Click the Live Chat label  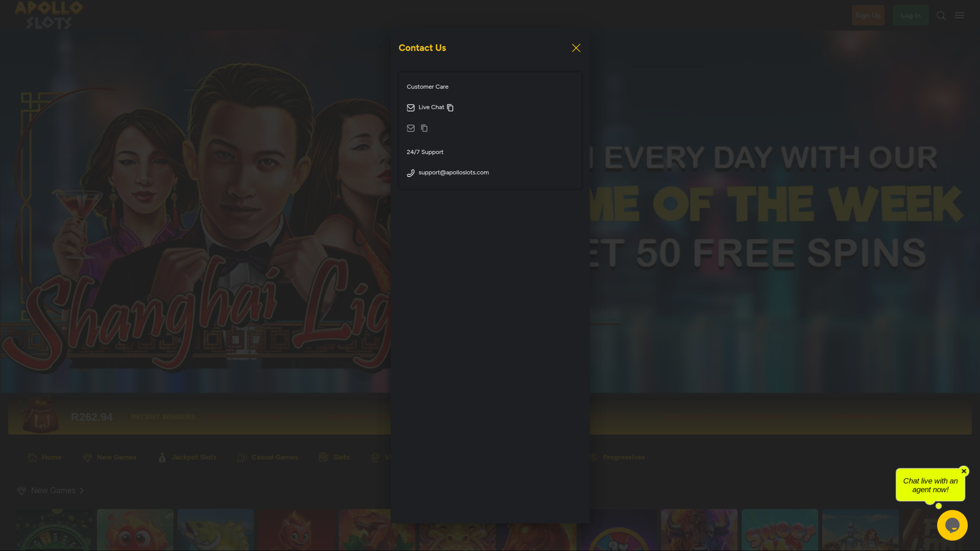pyautogui.click(x=431, y=107)
